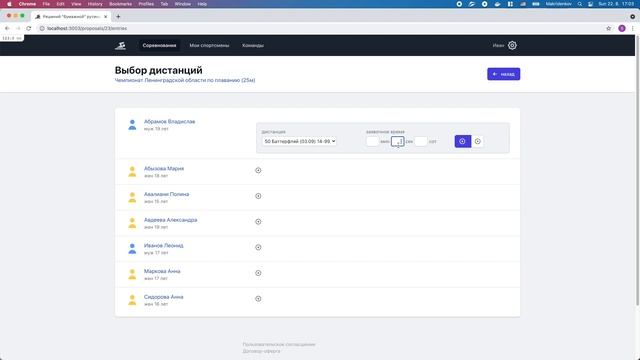Click the назад button
This screenshot has width=640, height=360.
[503, 74]
